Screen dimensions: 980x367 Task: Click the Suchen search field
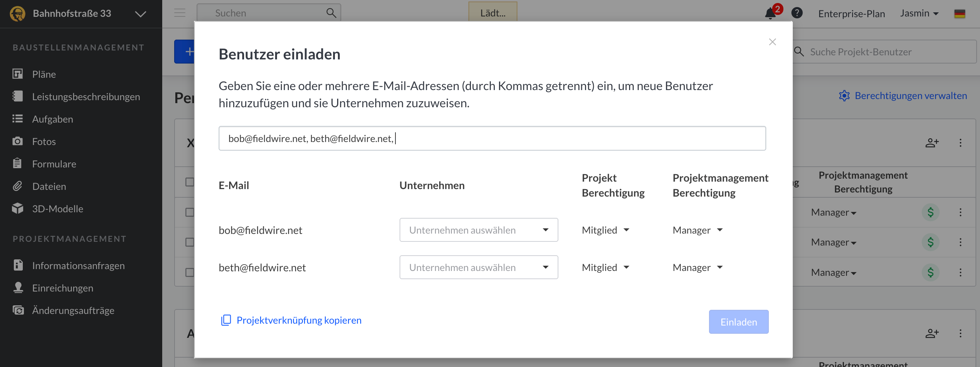coord(269,13)
